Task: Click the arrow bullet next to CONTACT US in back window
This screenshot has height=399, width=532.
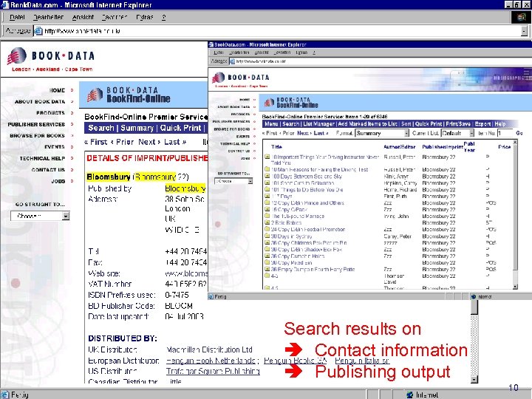Action: [x=72, y=170]
